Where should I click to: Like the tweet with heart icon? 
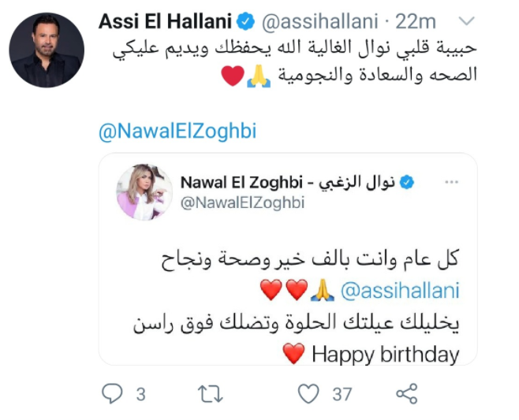tap(308, 393)
